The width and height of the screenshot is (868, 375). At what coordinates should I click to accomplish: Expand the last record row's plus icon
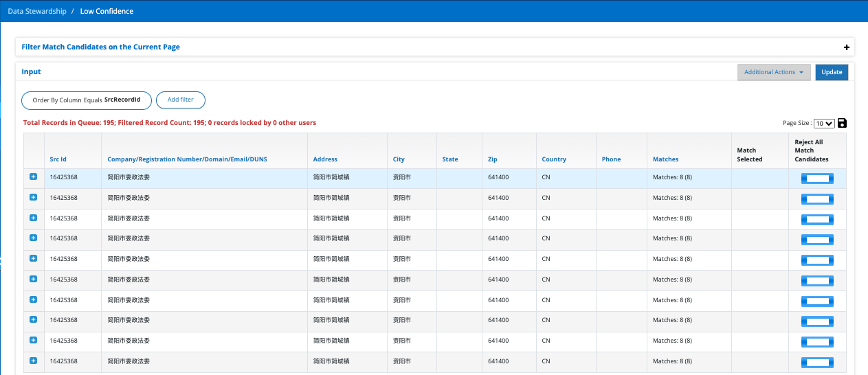[34, 361]
